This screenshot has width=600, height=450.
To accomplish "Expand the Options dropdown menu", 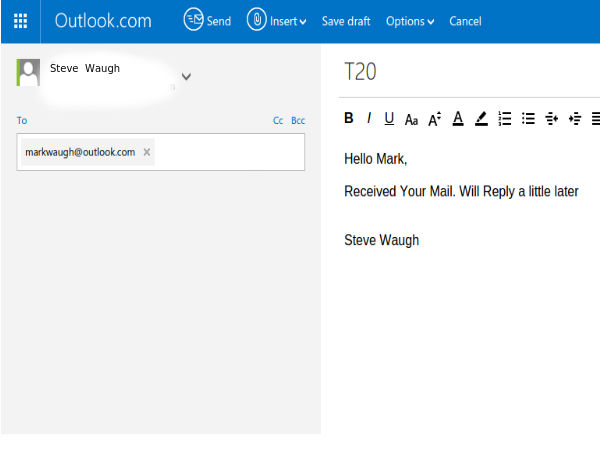I will (x=410, y=21).
